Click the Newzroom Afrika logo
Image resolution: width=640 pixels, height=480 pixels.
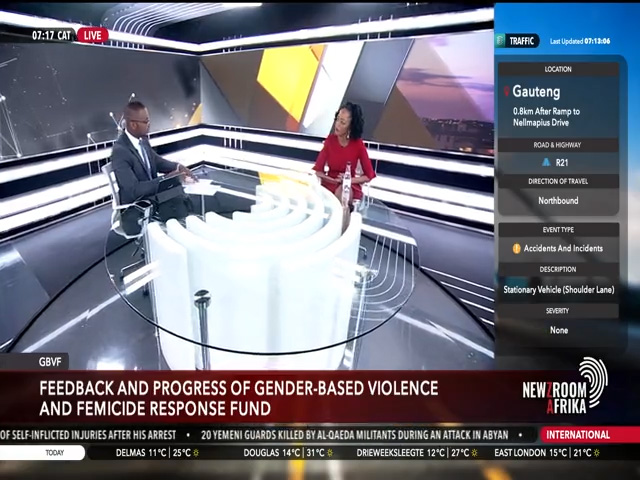pyautogui.click(x=564, y=386)
